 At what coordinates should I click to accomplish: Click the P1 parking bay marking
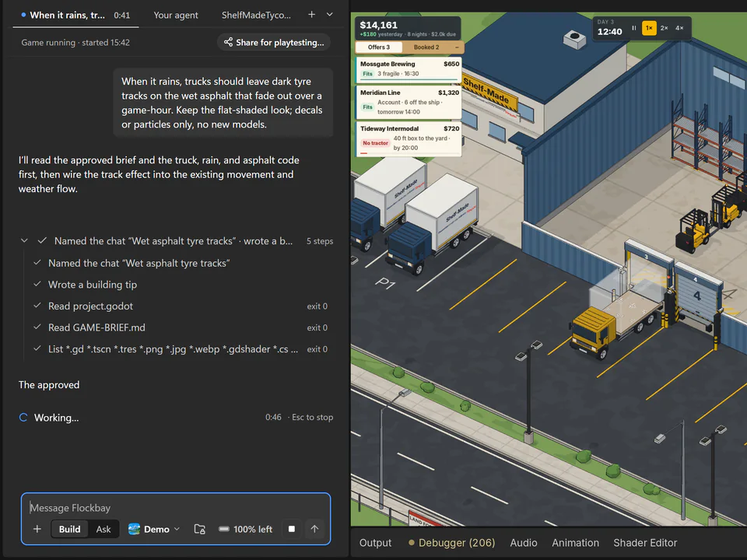click(385, 283)
